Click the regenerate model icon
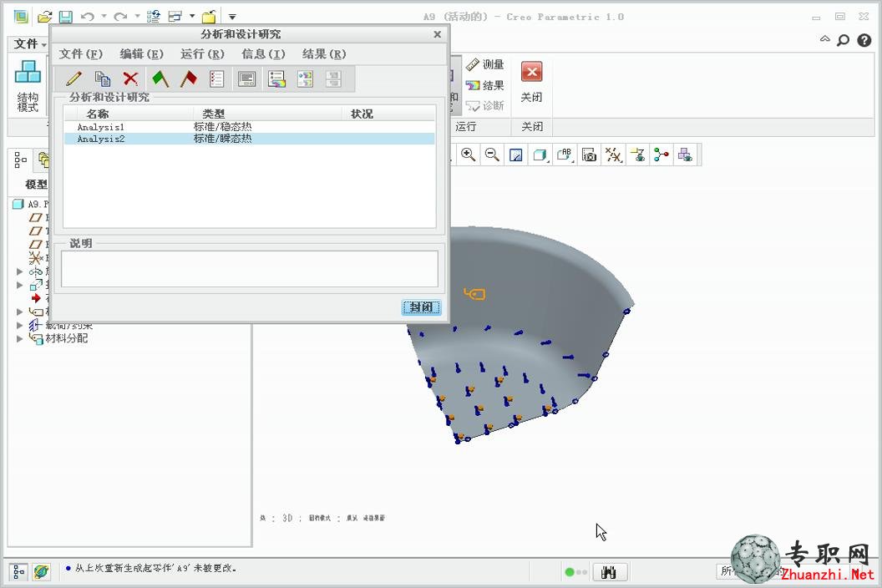This screenshot has height=588, width=882. pos(153,17)
